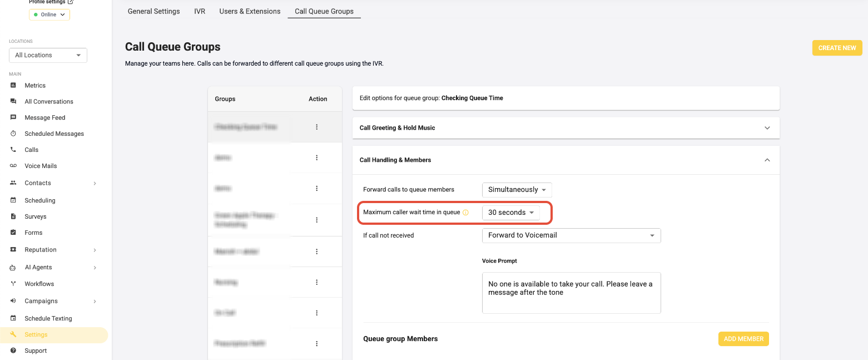
Task: Collapse the Call Handling & Members section
Action: pyautogui.click(x=767, y=160)
